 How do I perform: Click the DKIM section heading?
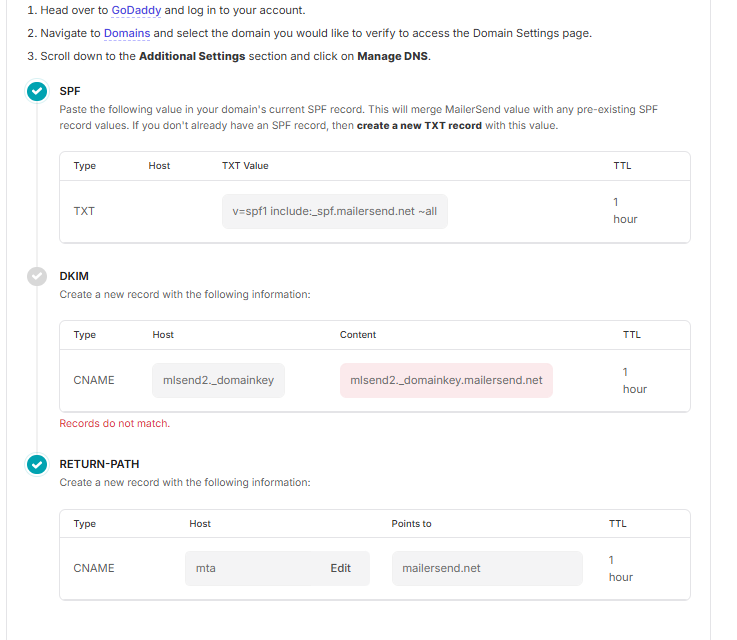point(74,276)
